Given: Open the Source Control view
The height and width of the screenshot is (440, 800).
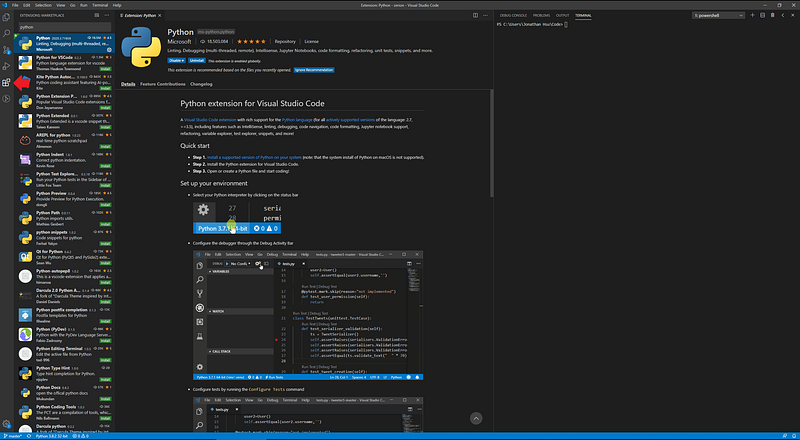Looking at the screenshot, I should point(6,50).
